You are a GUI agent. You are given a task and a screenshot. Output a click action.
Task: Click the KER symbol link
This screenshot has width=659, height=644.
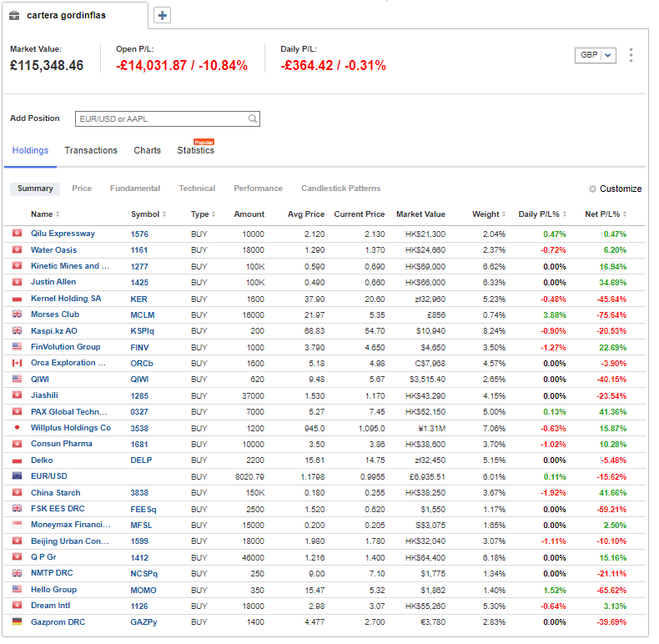138,299
